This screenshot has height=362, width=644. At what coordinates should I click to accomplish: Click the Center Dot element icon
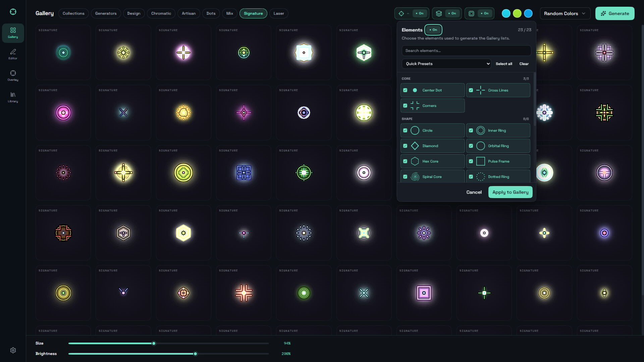coord(415,90)
